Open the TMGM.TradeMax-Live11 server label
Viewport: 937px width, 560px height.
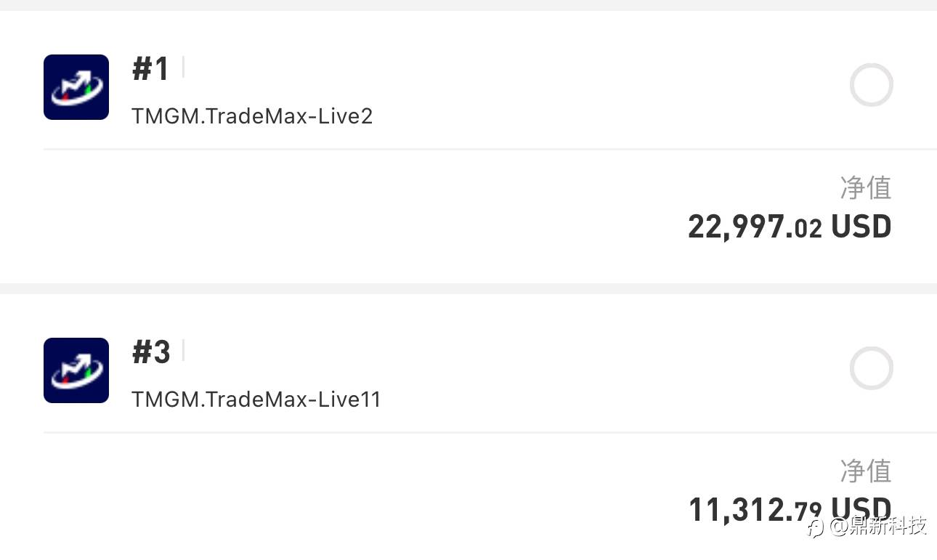tap(256, 399)
